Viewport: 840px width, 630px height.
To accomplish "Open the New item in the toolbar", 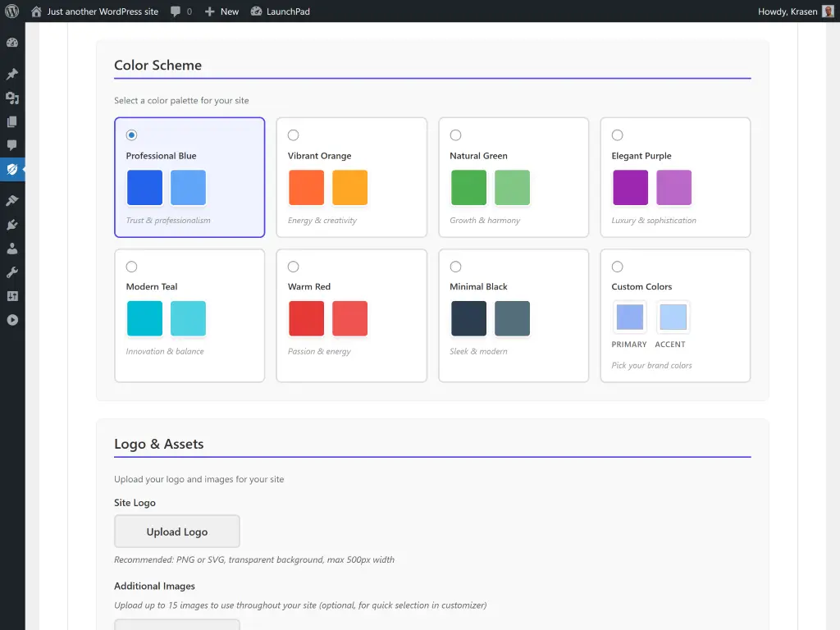I will 221,11.
